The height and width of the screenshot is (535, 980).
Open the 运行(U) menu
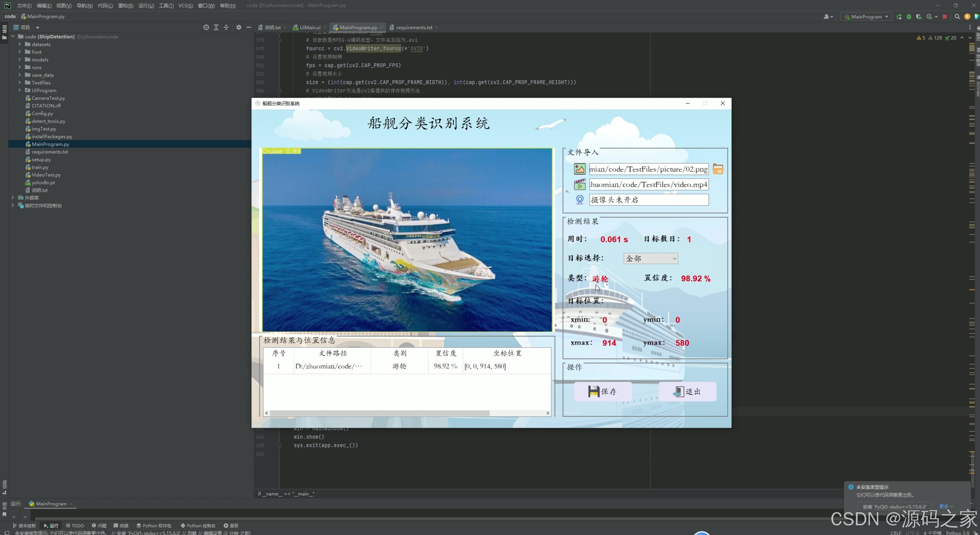(x=146, y=5)
